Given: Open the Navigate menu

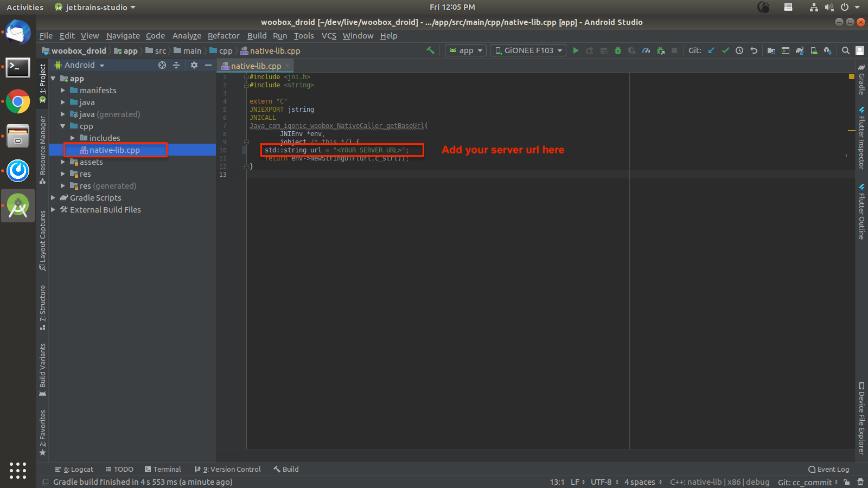Looking at the screenshot, I should click(123, 36).
